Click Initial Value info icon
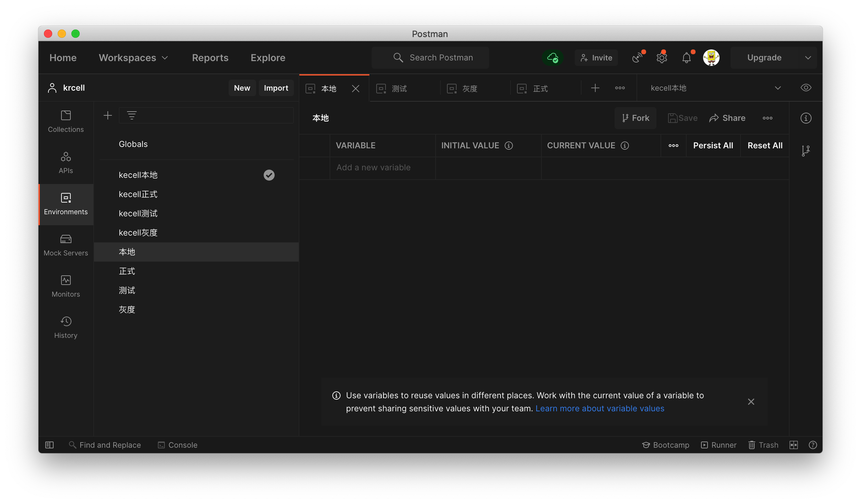The height and width of the screenshot is (504, 861). [508, 146]
